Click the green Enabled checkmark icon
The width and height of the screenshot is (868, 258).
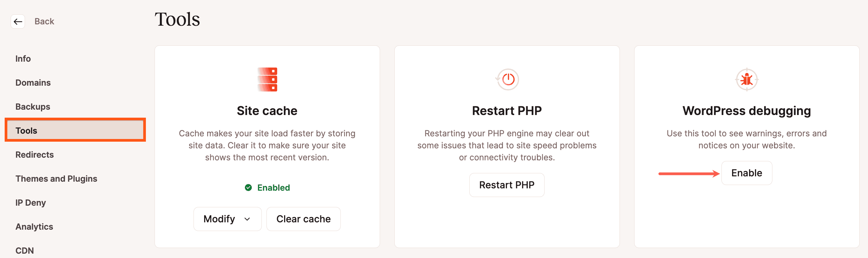(248, 188)
